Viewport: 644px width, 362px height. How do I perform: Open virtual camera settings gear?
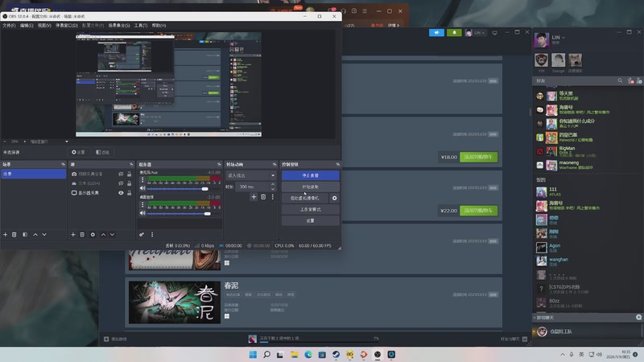pyautogui.click(x=334, y=198)
